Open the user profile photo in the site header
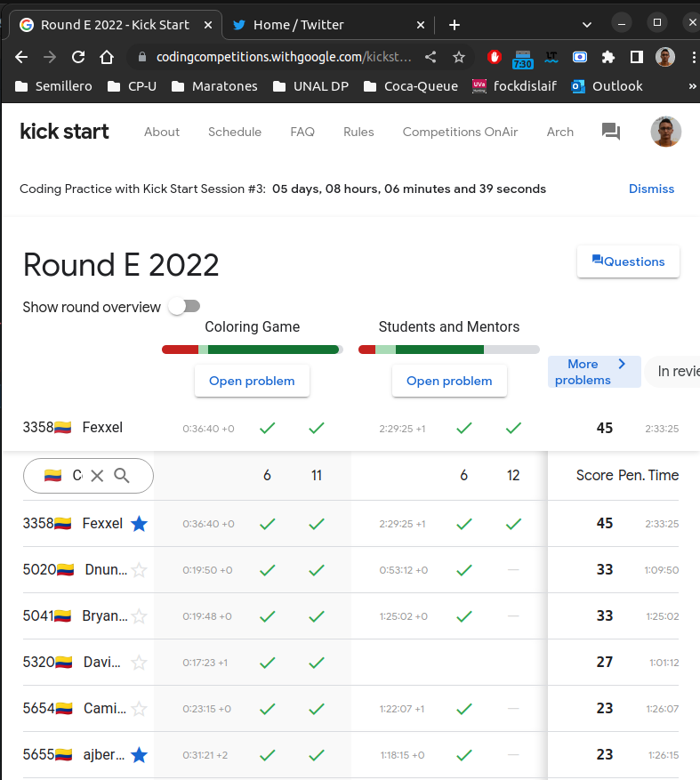This screenshot has width=700, height=780. (x=665, y=132)
